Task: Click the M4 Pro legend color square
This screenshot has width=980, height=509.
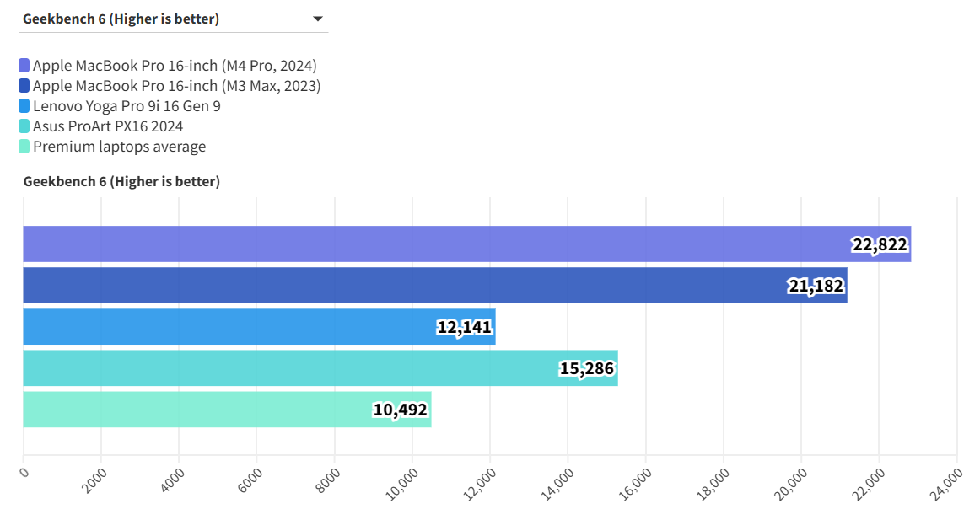Action: click(24, 66)
